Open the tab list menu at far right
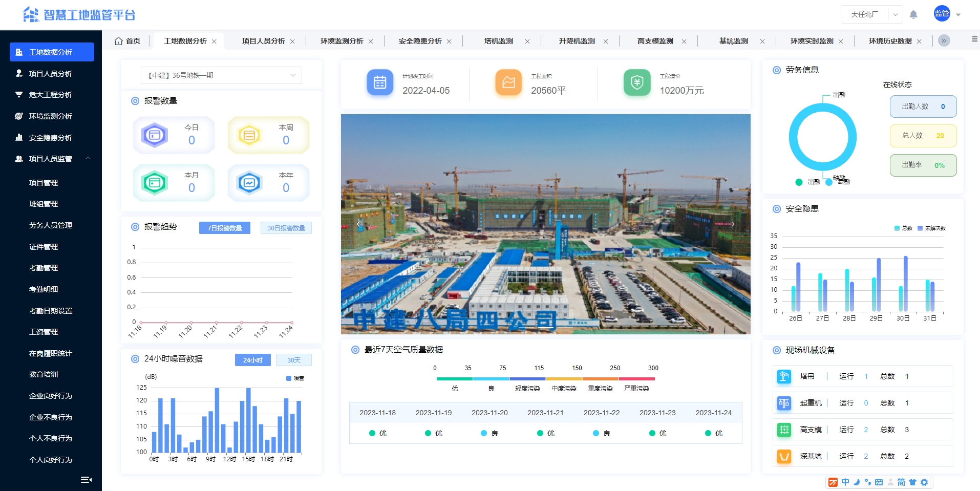 click(x=974, y=39)
